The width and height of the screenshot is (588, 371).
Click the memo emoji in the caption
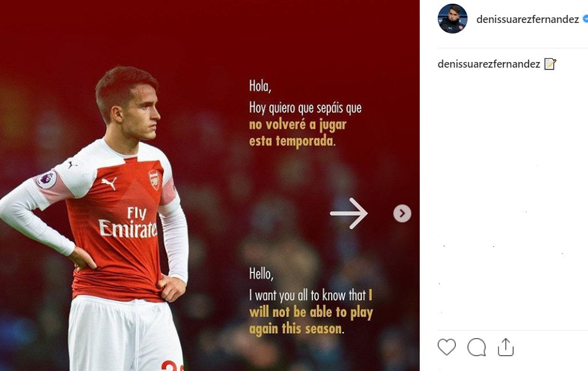[x=550, y=64]
